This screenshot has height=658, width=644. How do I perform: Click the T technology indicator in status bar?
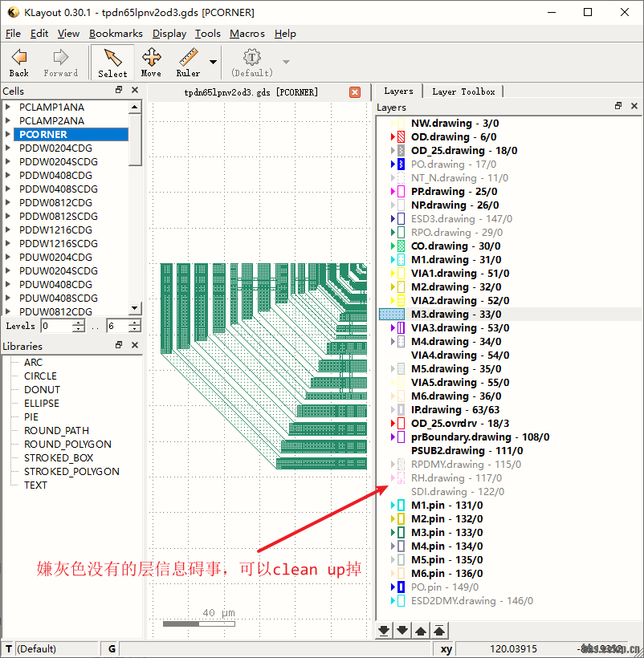[9, 648]
